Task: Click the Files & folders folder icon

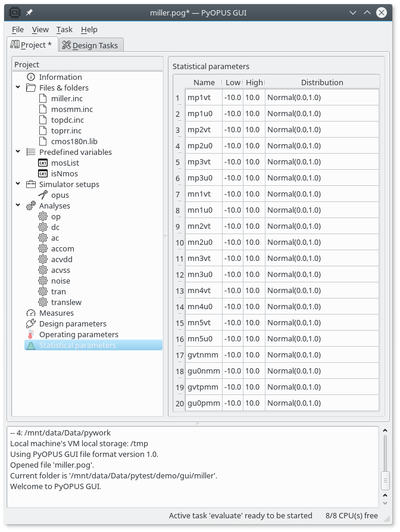Action: (31, 88)
